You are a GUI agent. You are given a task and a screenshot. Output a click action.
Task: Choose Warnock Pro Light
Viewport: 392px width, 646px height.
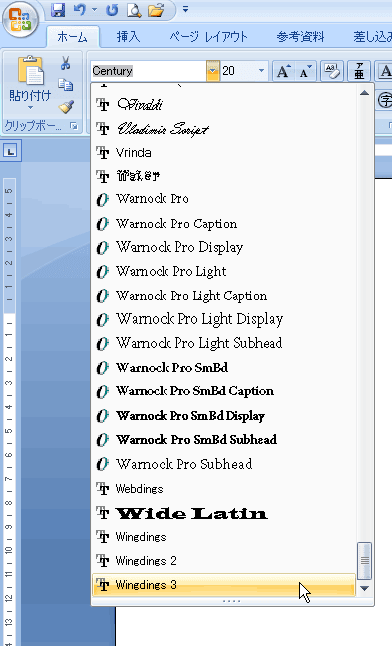pos(224,272)
